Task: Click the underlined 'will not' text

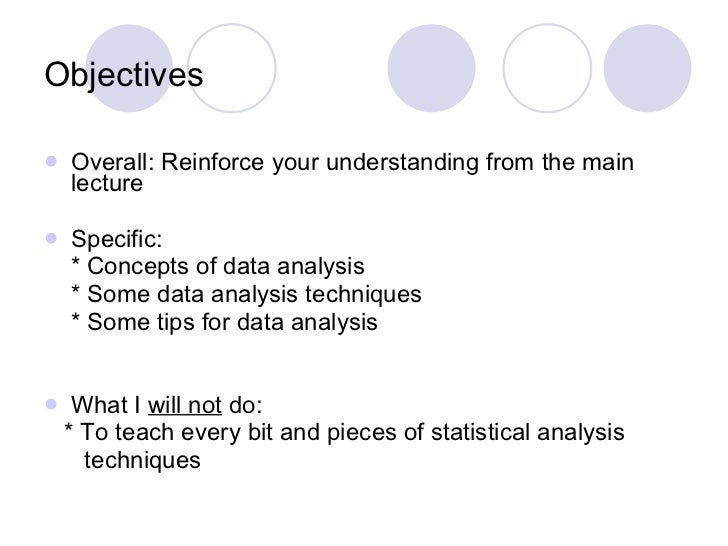Action: pyautogui.click(x=185, y=405)
